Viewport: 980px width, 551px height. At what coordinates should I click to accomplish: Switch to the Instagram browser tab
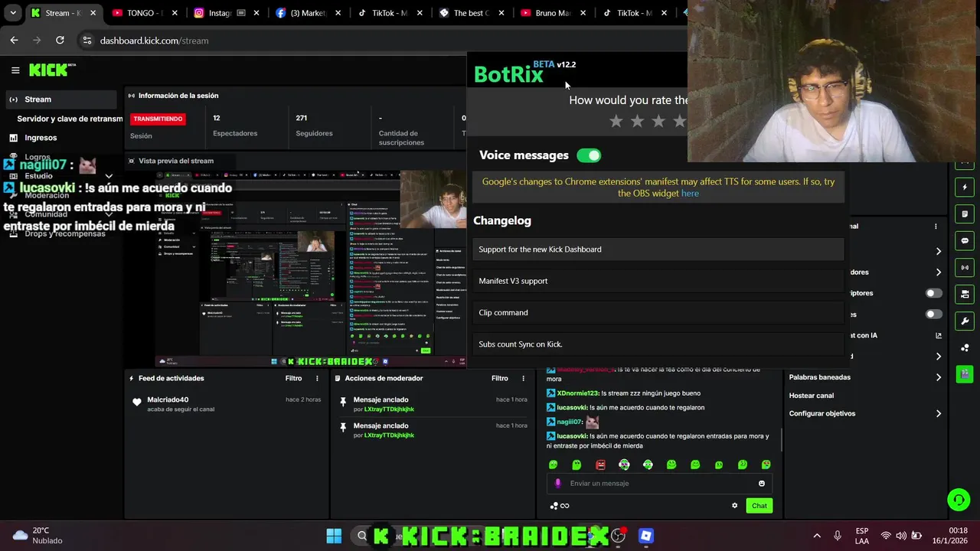click(226, 13)
